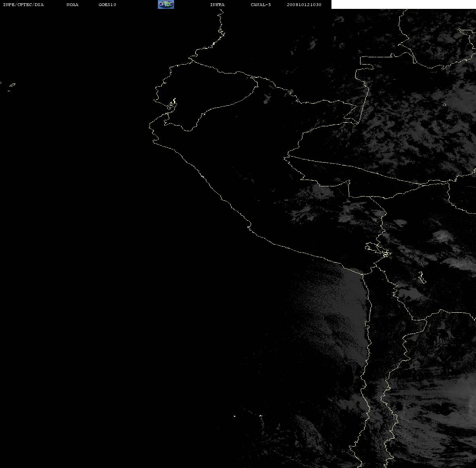This screenshot has width=476, height=468.
Task: Click the Paracas peninsula notch on Peru coast
Action: coord(250,227)
